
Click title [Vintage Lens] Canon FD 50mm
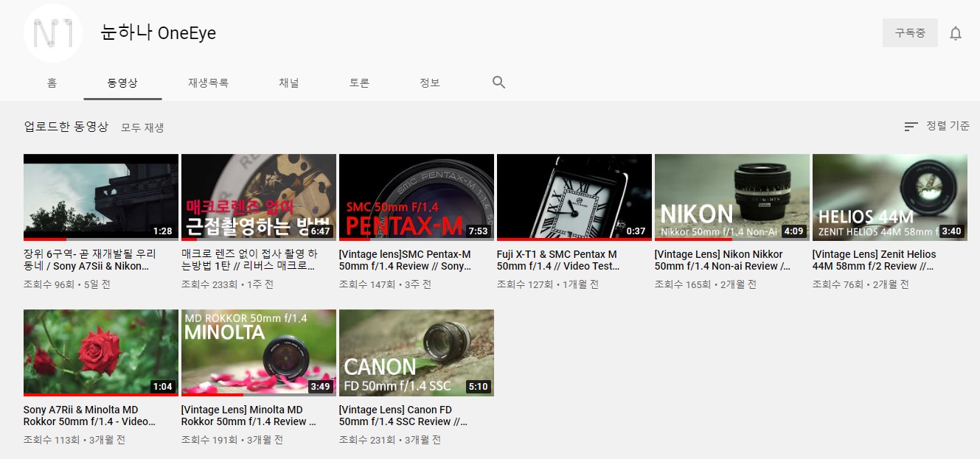403,416
